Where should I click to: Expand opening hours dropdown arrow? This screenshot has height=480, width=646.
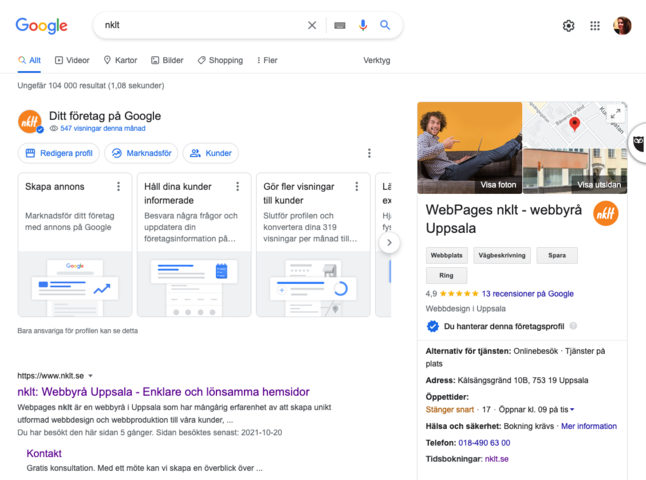click(572, 410)
